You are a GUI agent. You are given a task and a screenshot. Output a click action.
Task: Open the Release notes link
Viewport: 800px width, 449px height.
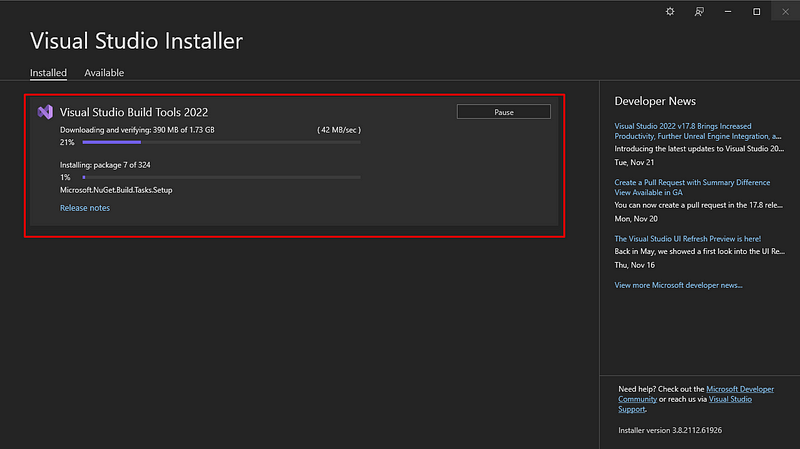[85, 208]
